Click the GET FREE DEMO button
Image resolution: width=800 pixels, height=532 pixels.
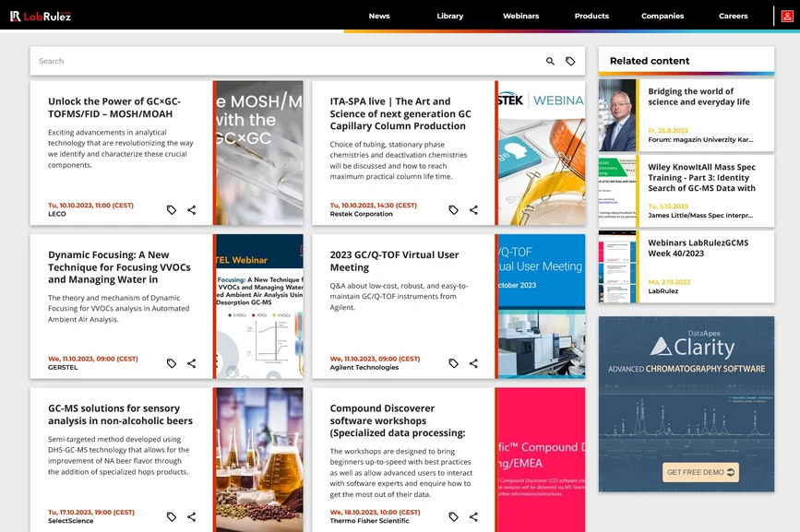(x=700, y=472)
